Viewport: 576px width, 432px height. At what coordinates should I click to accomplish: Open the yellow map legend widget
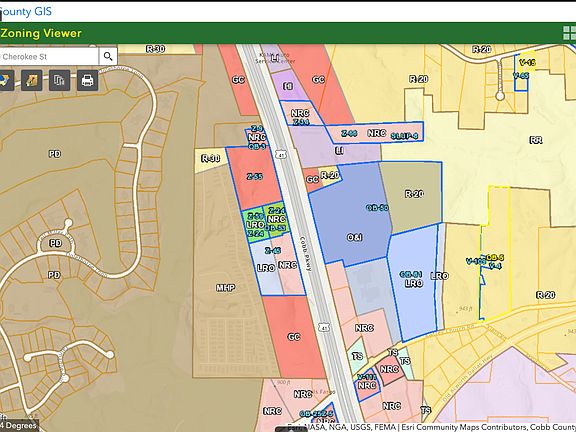coord(32,80)
